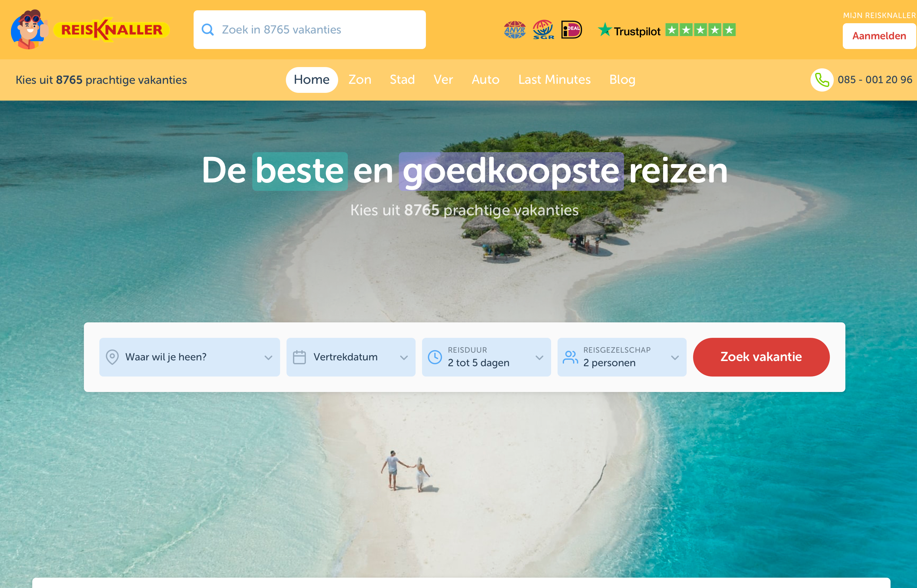Select the Zon menu item
The height and width of the screenshot is (588, 917).
click(x=359, y=80)
